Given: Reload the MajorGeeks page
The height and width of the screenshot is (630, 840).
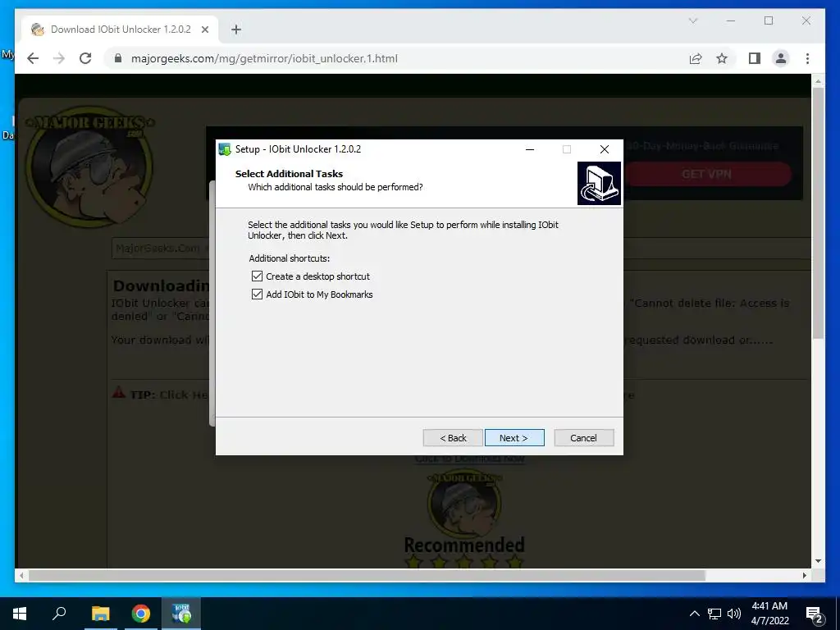Looking at the screenshot, I should coord(85,58).
